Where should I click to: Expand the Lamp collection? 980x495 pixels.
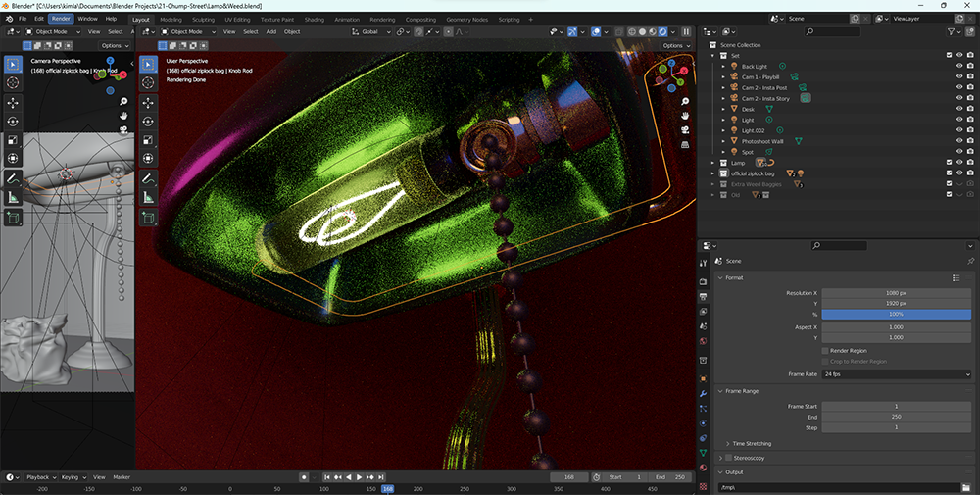point(712,163)
